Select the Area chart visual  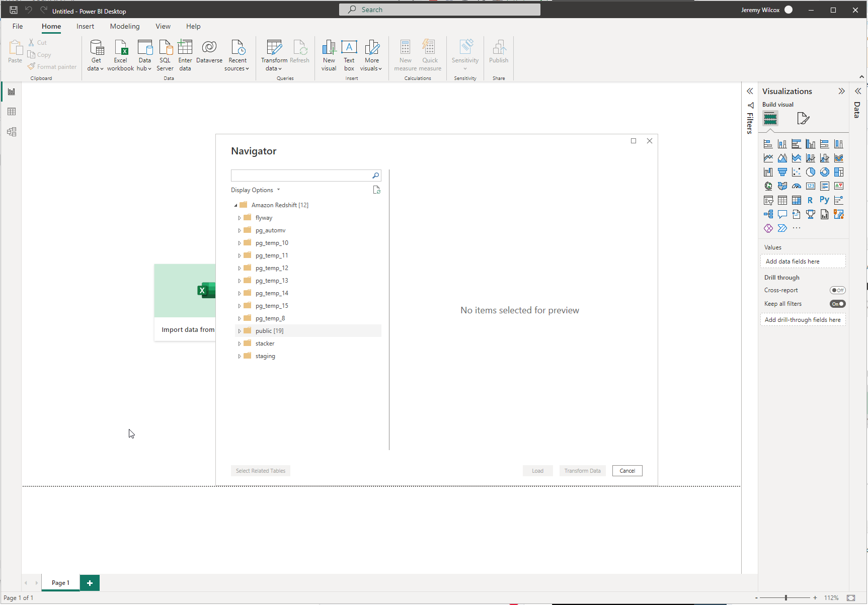782,158
